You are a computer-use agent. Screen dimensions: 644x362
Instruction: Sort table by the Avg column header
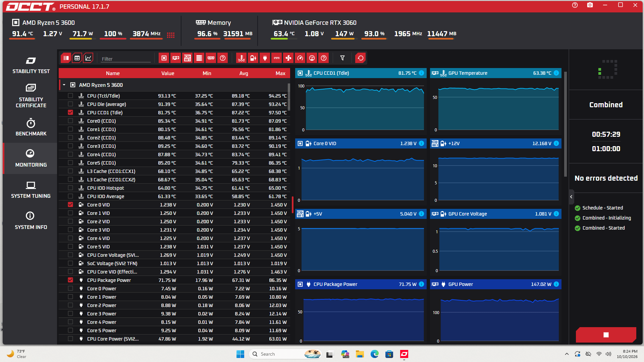point(244,73)
